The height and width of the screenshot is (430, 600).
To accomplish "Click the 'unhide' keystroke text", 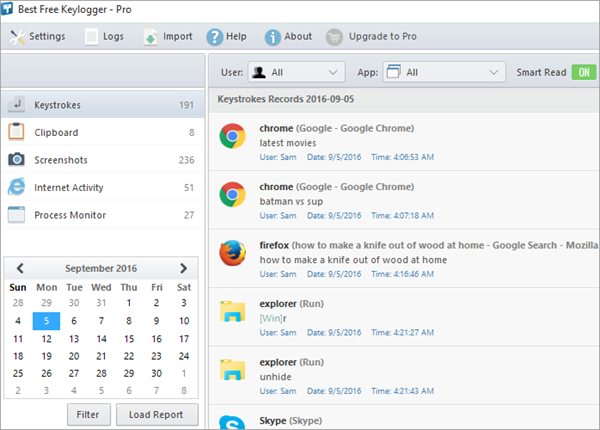I will click(276, 377).
